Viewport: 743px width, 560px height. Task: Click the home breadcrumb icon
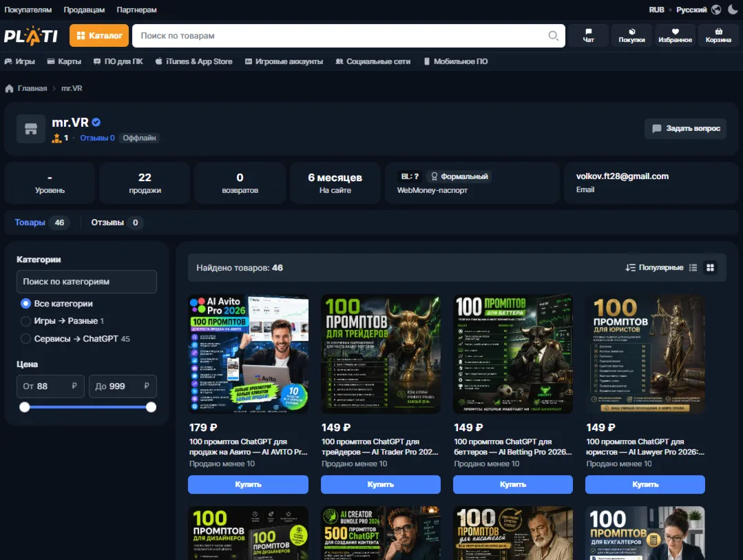click(x=9, y=88)
